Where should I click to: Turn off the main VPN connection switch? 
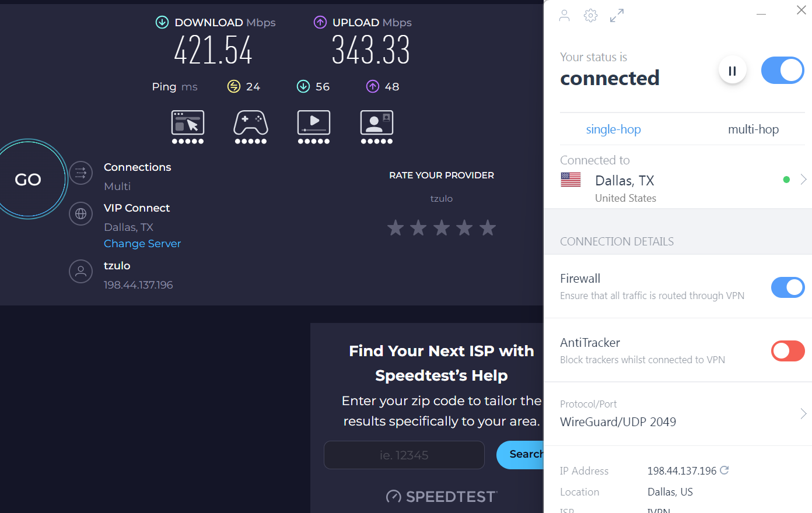[x=783, y=71]
